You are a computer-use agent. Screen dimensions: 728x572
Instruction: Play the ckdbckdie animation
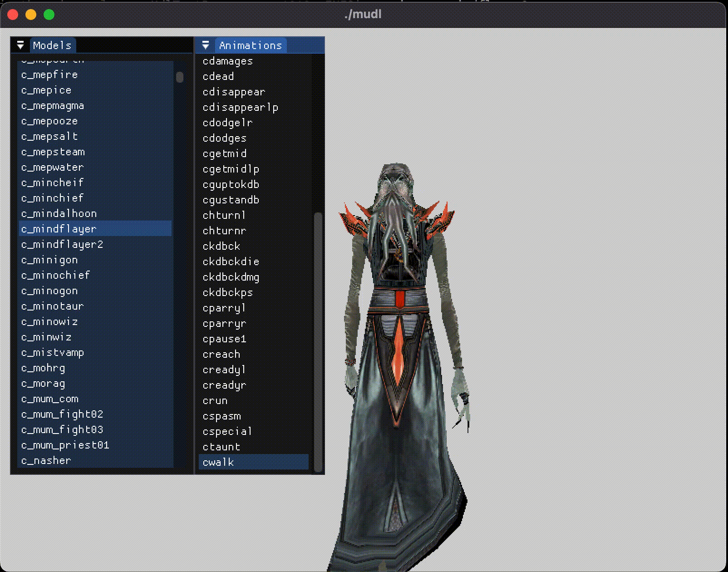tap(254, 261)
